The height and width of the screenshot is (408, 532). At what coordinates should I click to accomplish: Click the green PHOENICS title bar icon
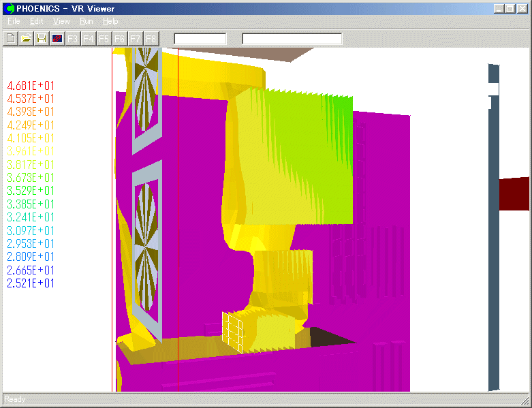pyautogui.click(x=10, y=8)
